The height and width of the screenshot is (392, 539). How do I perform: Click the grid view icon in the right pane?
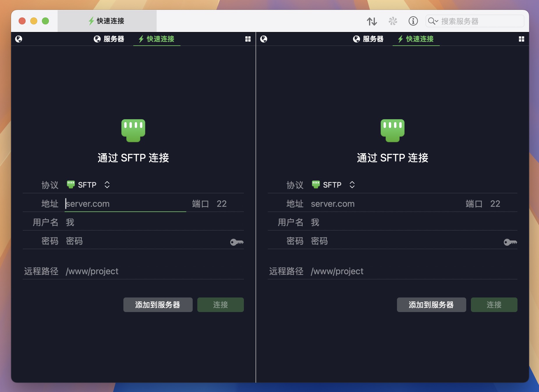pyautogui.click(x=522, y=39)
